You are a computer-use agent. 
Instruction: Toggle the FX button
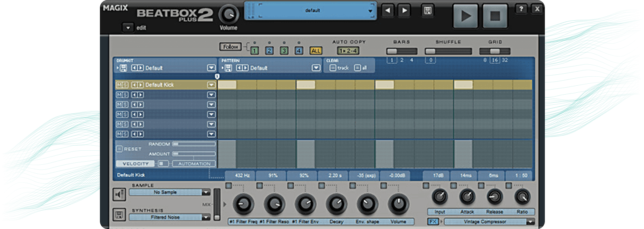433,222
